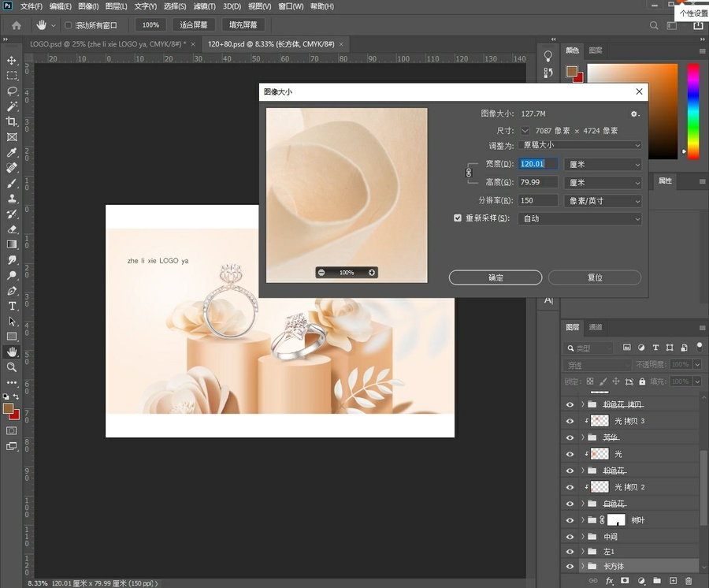
Task: Select the Gradient tool
Action: pyautogui.click(x=12, y=244)
